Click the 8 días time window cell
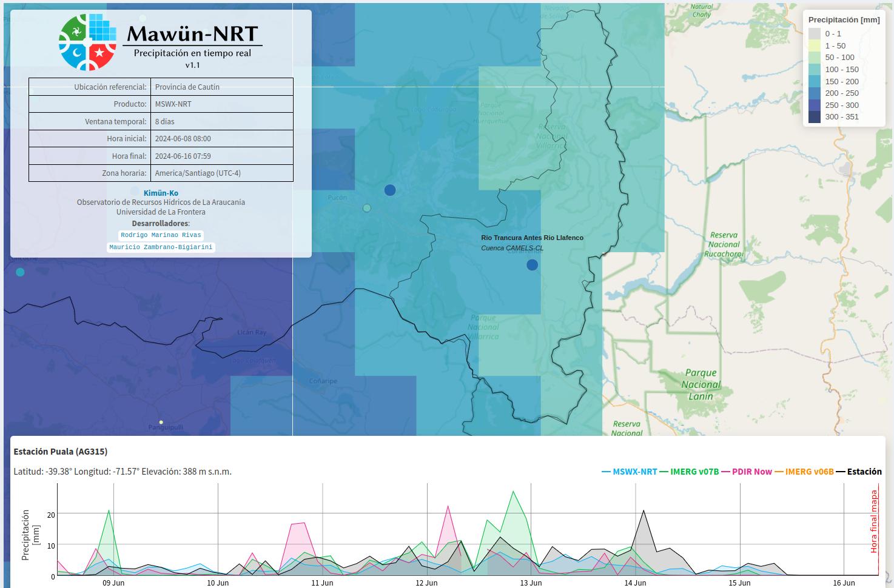Screen dimensions: 894x588 [222, 121]
